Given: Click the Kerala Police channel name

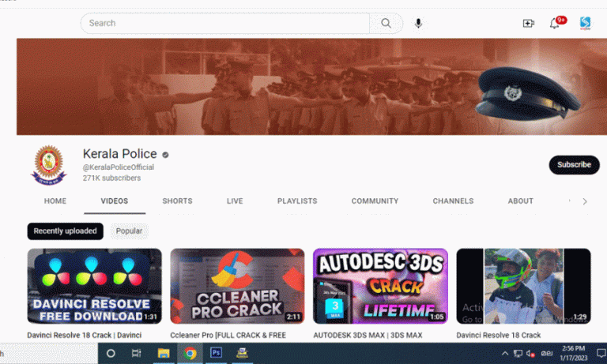Looking at the screenshot, I should tap(119, 153).
